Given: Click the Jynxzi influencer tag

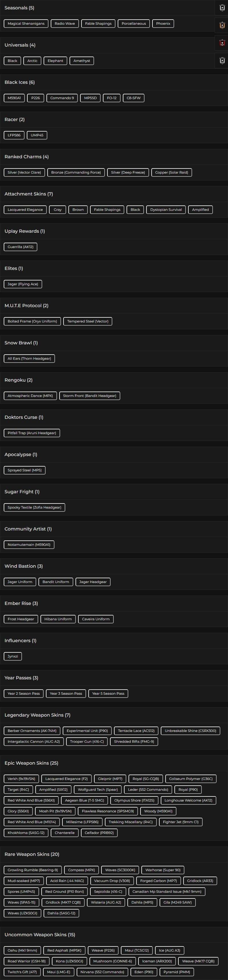Looking at the screenshot, I should coord(13,656).
